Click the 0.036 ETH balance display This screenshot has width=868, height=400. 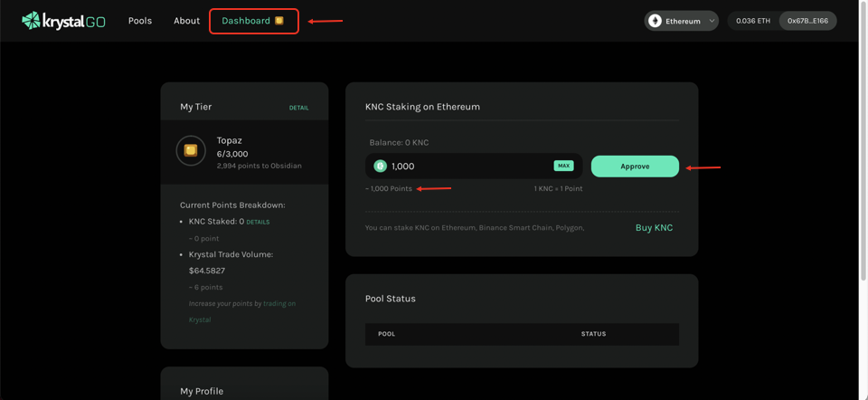point(753,21)
